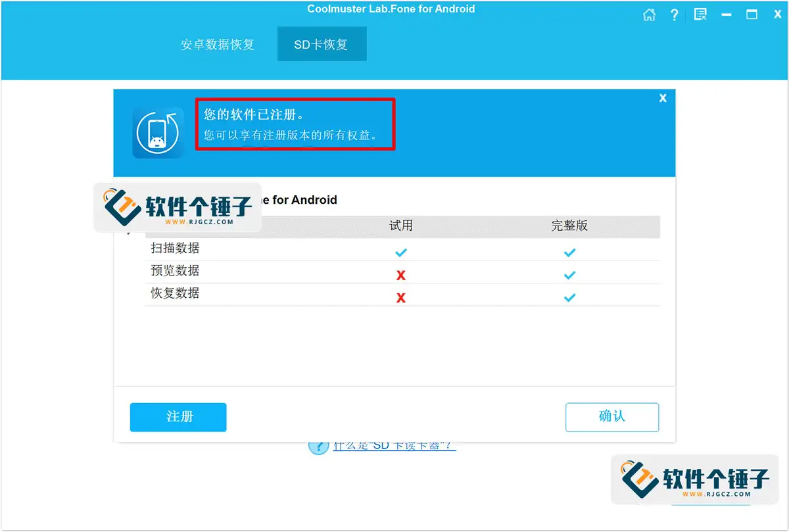Click the checkmark for 预览数据 under 完整版
This screenshot has width=789, height=532.
tap(569, 274)
